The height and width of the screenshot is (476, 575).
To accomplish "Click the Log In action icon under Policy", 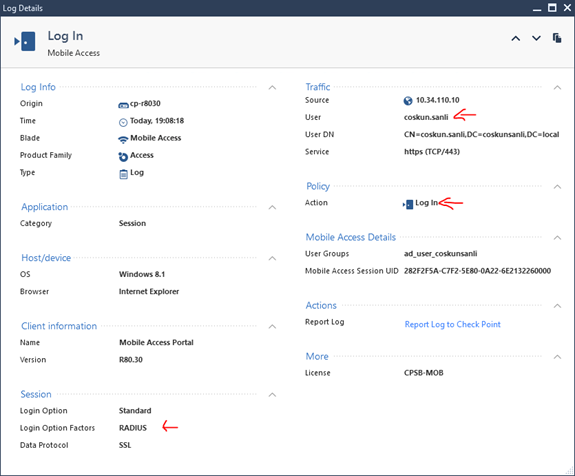I will pos(408,204).
